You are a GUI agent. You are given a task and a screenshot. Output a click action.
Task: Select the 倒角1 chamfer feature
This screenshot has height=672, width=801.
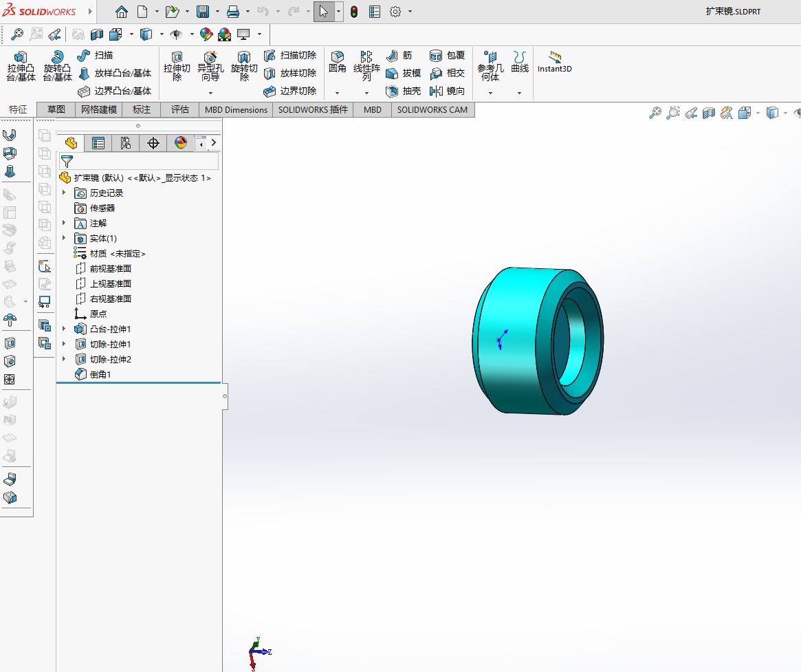coord(93,374)
